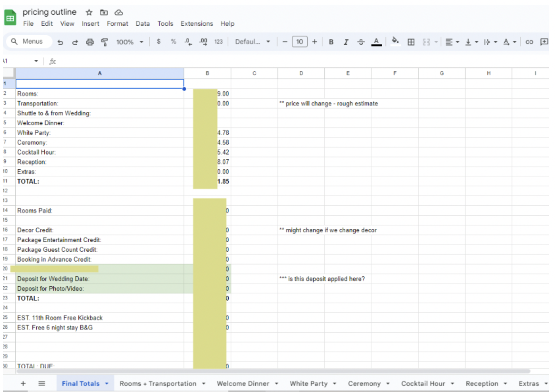Viewport: 555px width, 392px height.
Task: Open the fill color bucket
Action: [395, 41]
